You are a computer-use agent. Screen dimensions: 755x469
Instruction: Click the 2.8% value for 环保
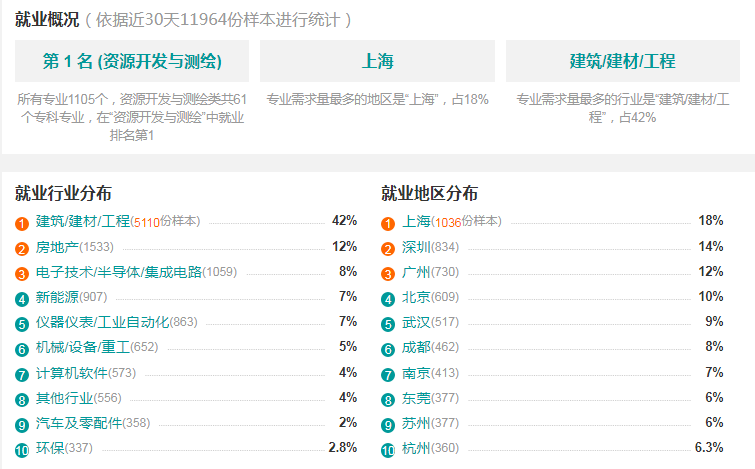[342, 448]
